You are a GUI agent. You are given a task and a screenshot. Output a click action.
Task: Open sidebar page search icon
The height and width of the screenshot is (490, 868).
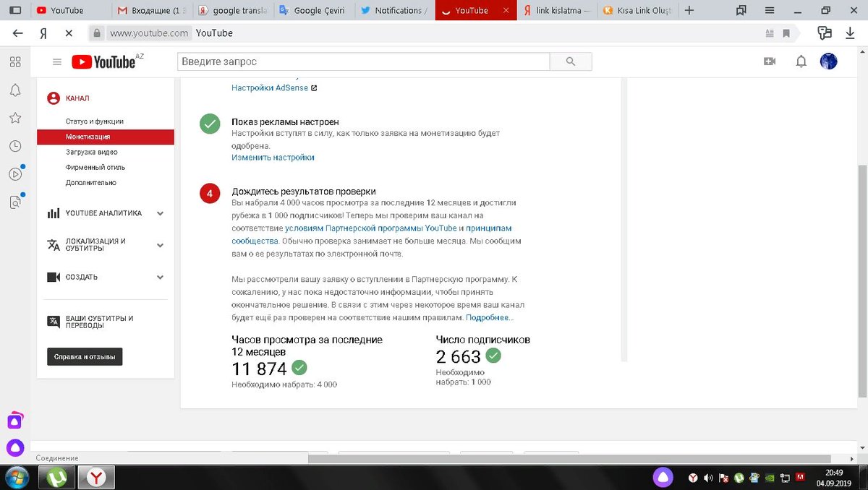click(15, 202)
